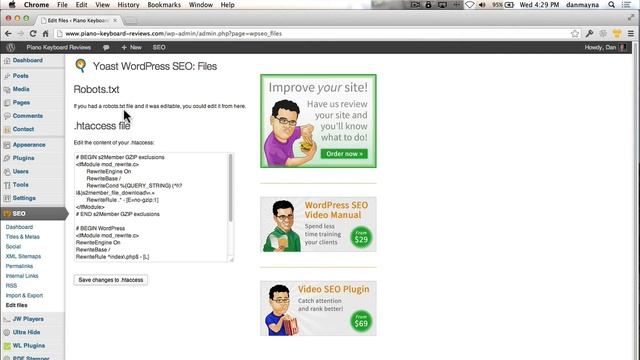Open the Notification Center list icon

[626, 4]
